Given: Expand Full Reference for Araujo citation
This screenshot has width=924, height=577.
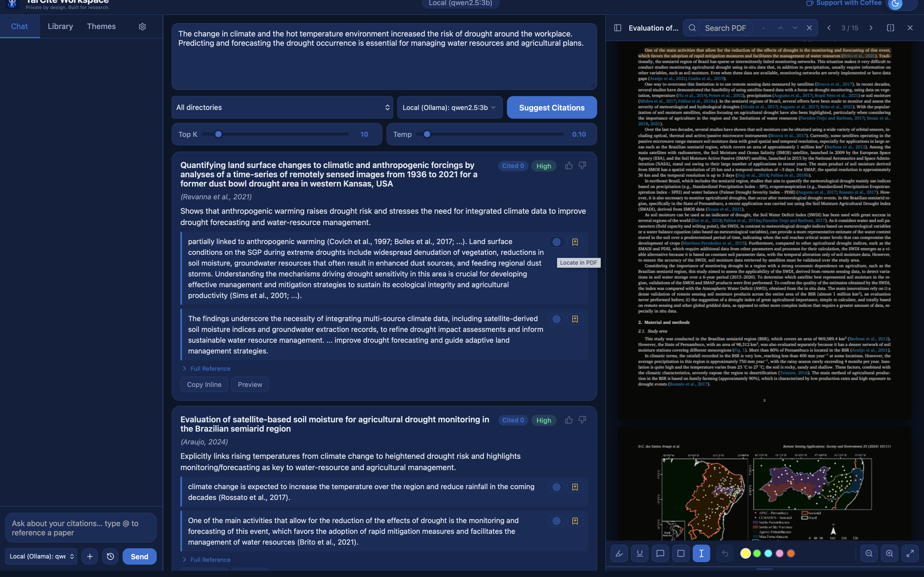Looking at the screenshot, I should (206, 560).
